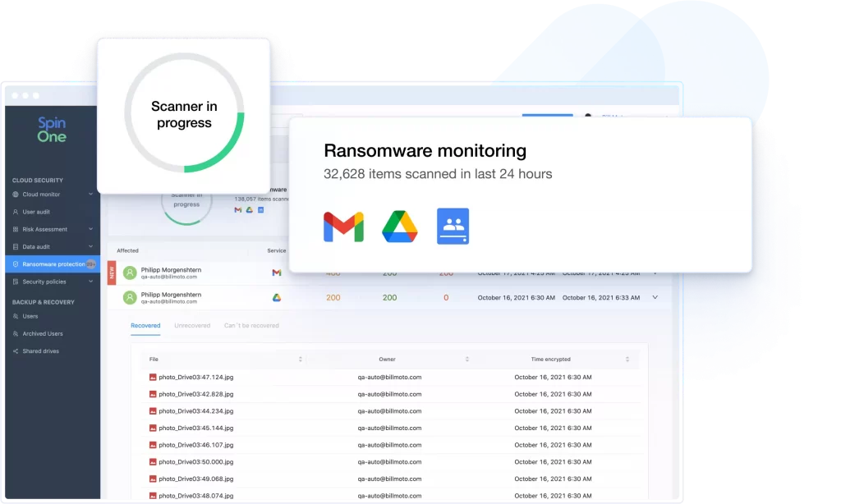The height and width of the screenshot is (504, 841).
Task: Expand the Security policies chevron
Action: point(90,282)
